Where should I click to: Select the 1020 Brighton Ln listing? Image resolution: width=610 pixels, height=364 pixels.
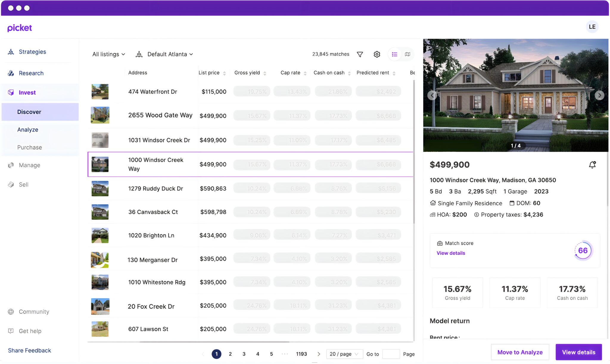click(x=250, y=235)
